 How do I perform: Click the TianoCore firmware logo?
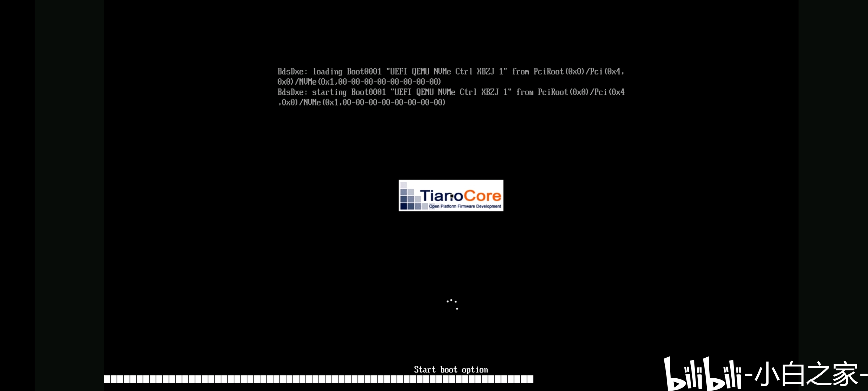[x=450, y=195]
